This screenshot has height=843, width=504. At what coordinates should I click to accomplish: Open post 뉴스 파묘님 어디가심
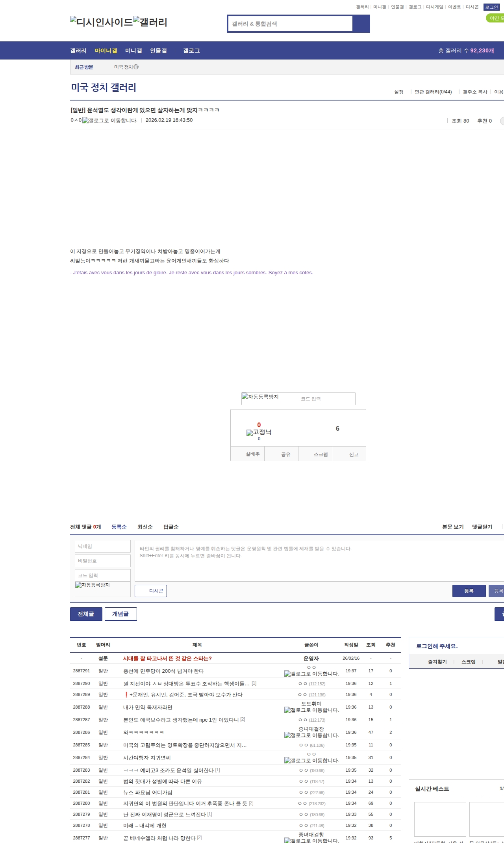pos(148,793)
